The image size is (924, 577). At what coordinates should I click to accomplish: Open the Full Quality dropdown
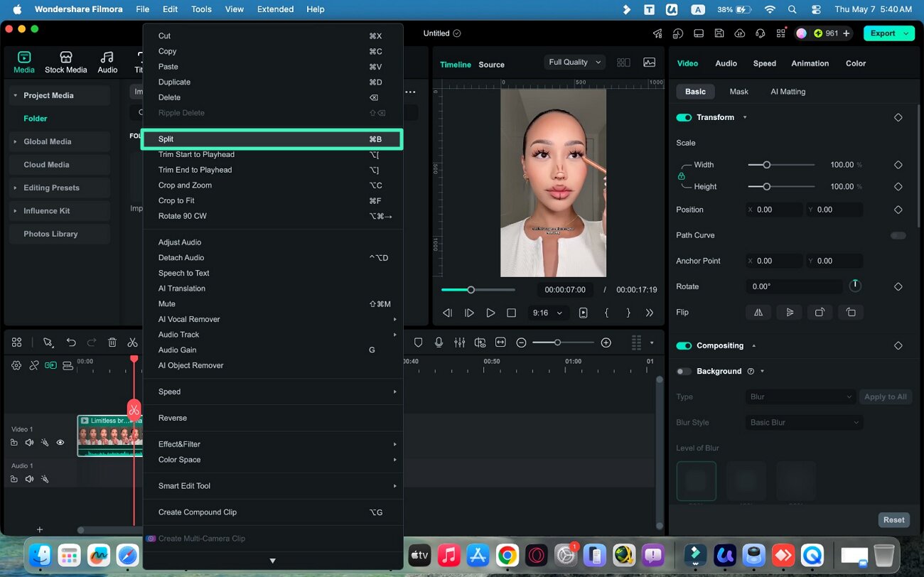tap(575, 63)
